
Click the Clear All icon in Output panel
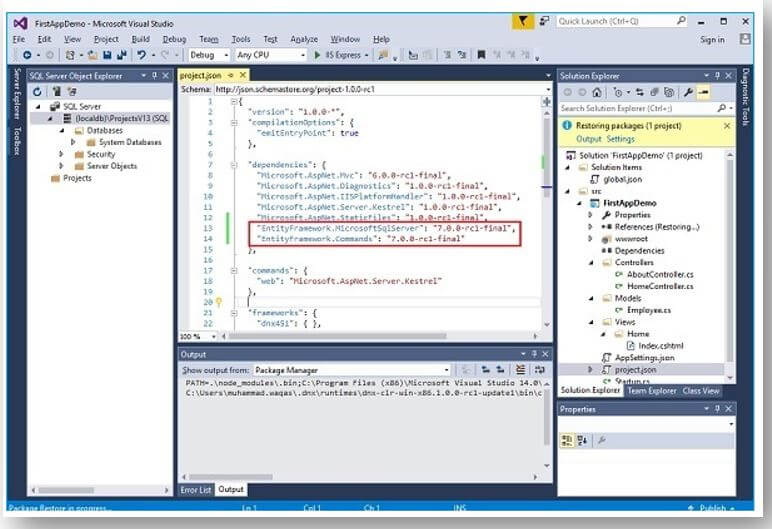pyautogui.click(x=520, y=369)
